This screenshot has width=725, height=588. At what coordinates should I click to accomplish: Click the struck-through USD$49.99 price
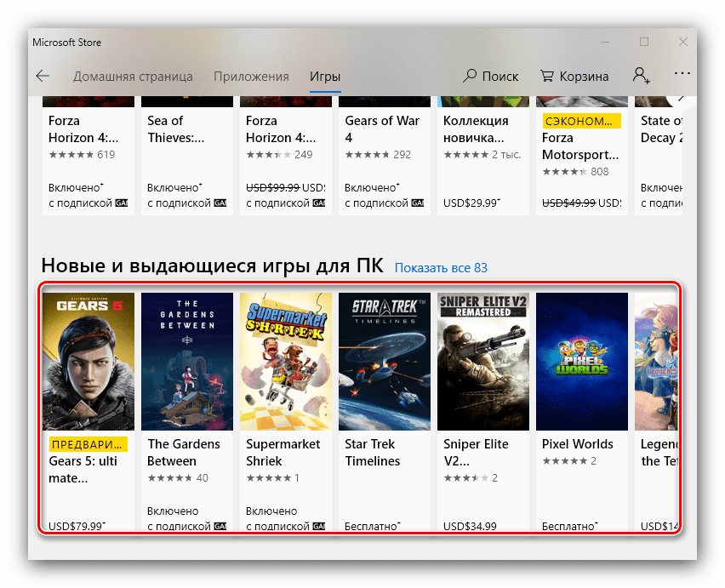[x=568, y=203]
